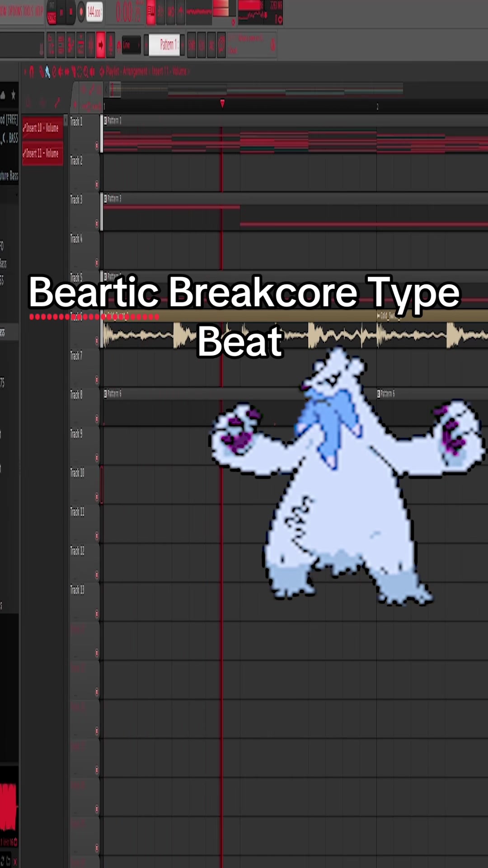This screenshot has height=868, width=488.
Task: Toggle the round record button
Action: click(x=81, y=12)
